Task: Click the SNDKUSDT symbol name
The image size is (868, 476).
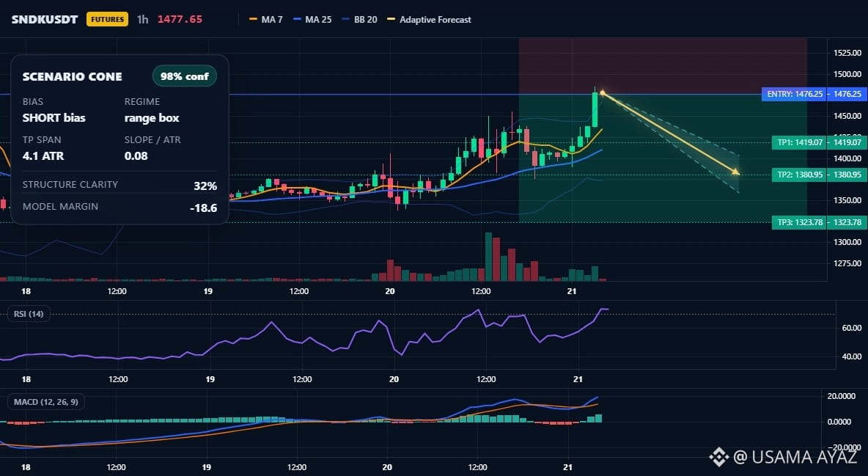Action: 45,19
